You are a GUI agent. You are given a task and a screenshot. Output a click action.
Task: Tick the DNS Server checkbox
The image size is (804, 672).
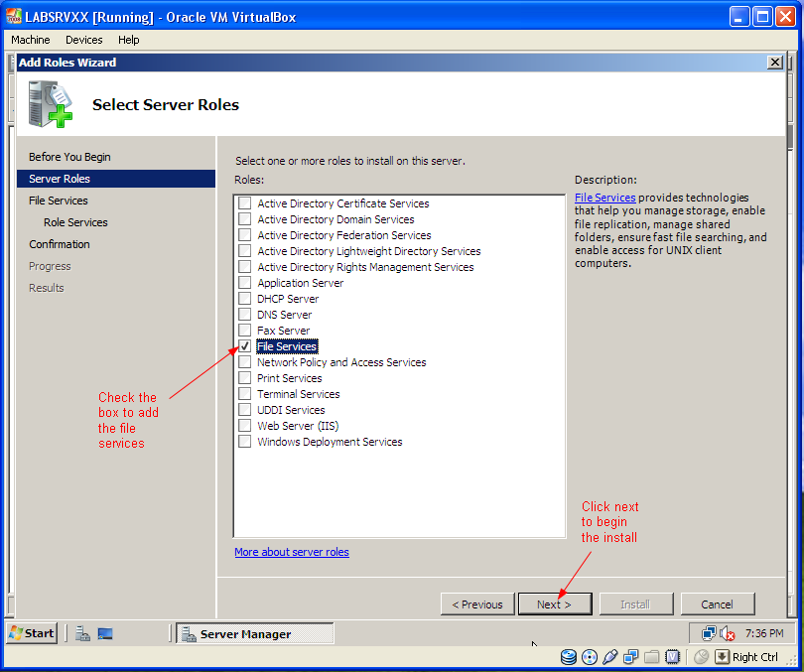point(244,315)
